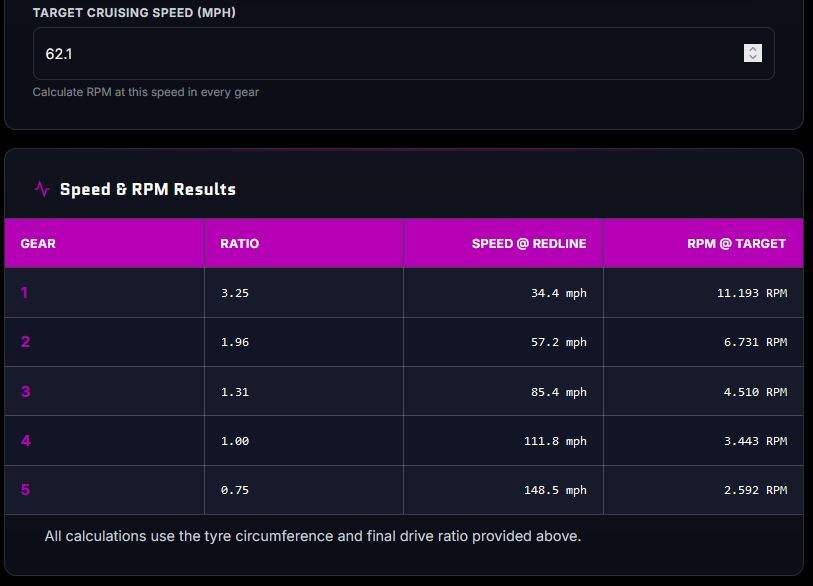The height and width of the screenshot is (586, 813).
Task: Click the RATIO column header
Action: coord(240,243)
